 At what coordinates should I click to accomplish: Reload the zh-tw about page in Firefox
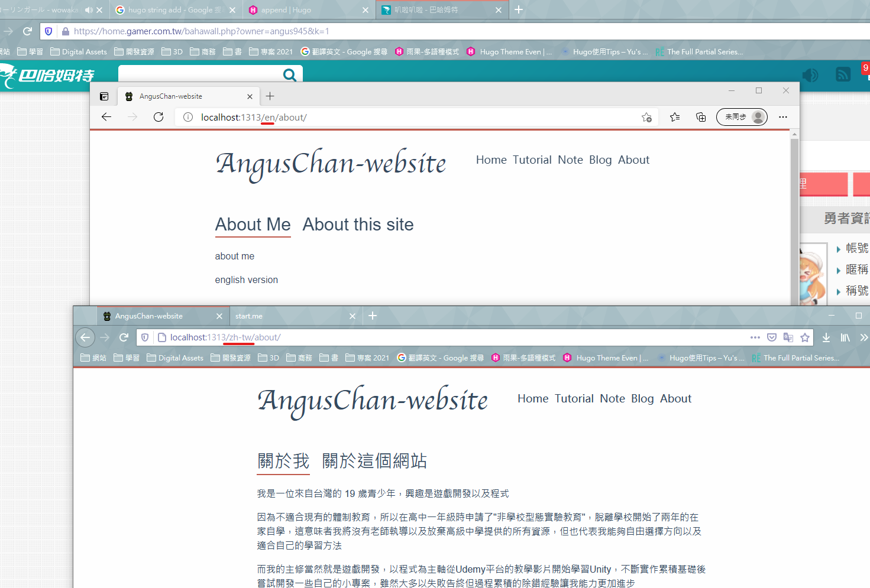pyautogui.click(x=124, y=337)
